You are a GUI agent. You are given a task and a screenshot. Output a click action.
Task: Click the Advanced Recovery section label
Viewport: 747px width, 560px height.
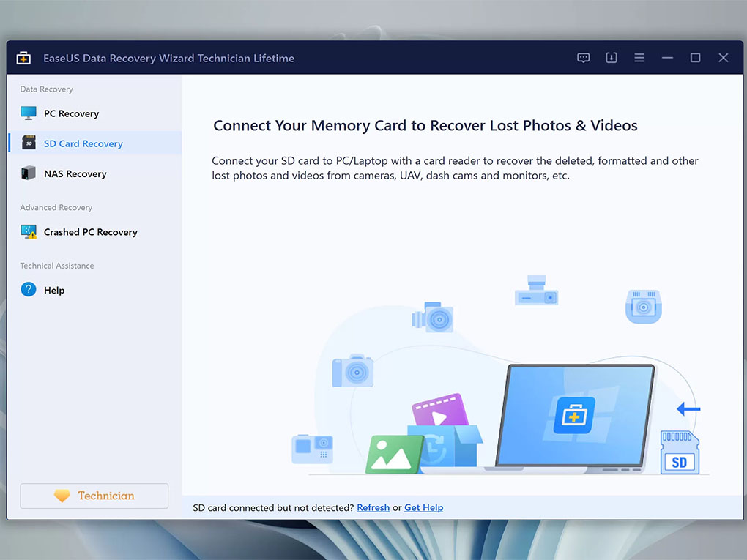click(56, 208)
